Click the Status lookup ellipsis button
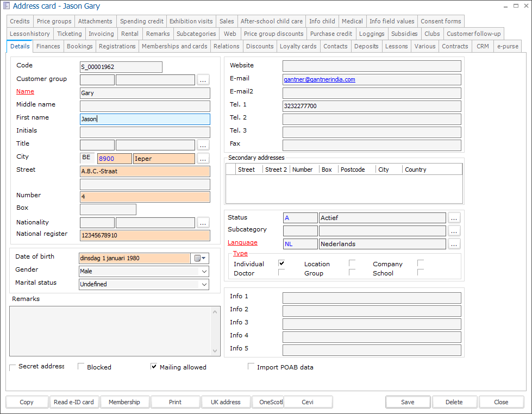Screen dimensions: 532x414 [454, 218]
